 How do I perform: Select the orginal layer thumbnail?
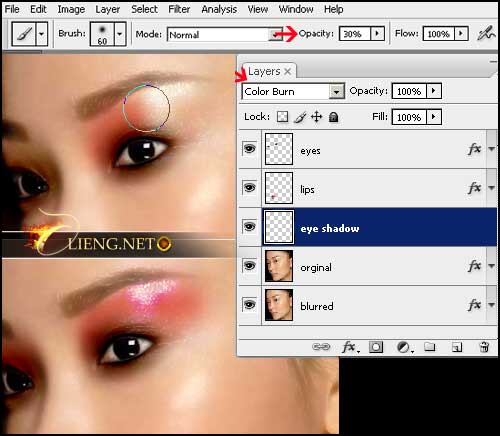click(279, 266)
